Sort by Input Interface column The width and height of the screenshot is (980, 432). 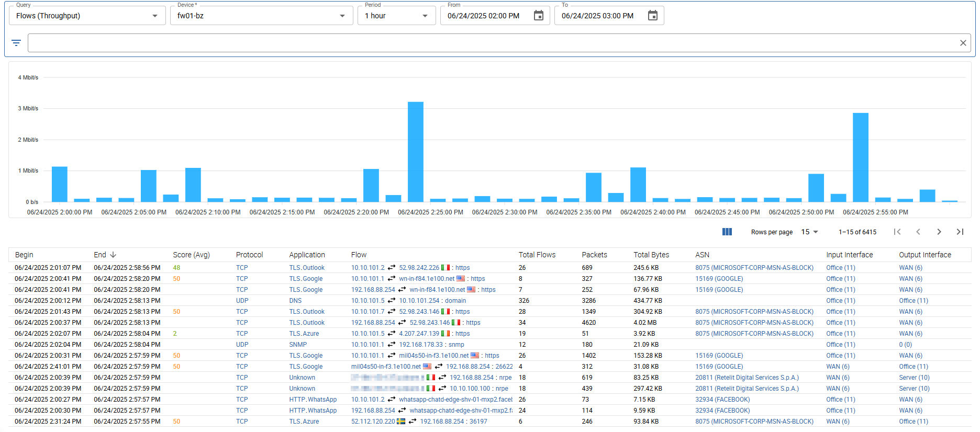(849, 255)
